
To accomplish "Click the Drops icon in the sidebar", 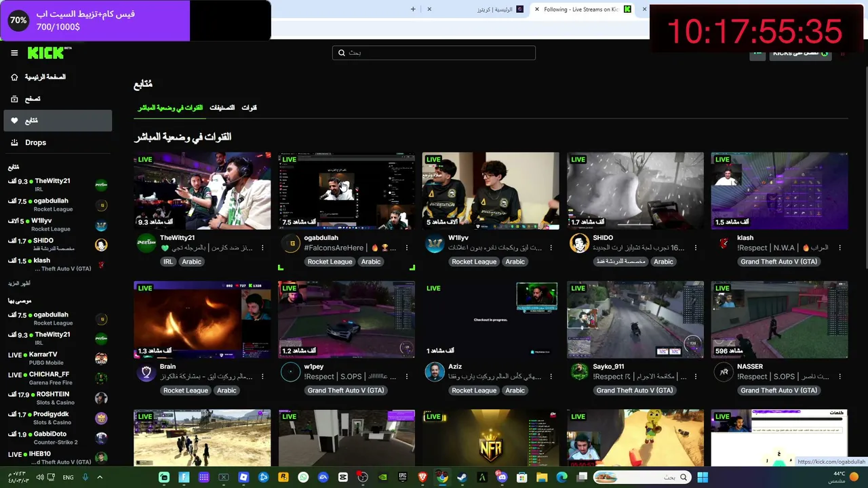I will coord(14,142).
